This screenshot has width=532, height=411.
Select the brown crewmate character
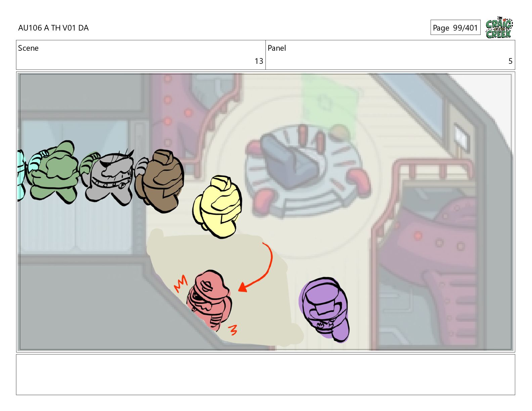pos(160,181)
